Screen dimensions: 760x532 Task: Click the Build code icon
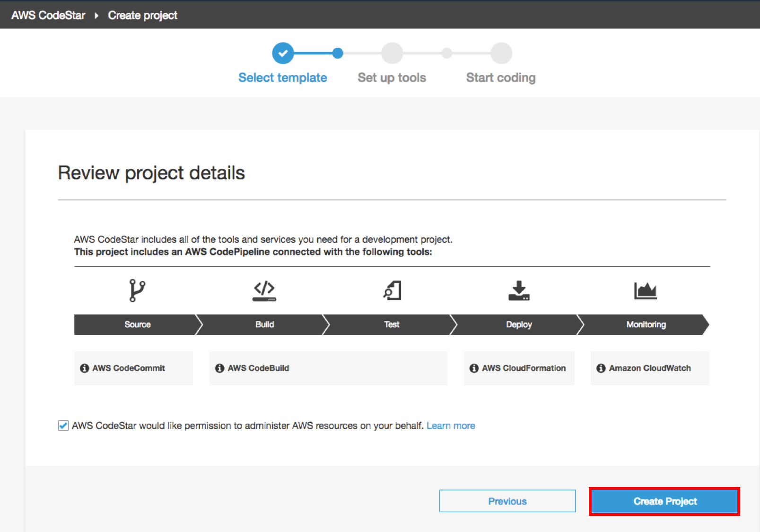point(264,290)
